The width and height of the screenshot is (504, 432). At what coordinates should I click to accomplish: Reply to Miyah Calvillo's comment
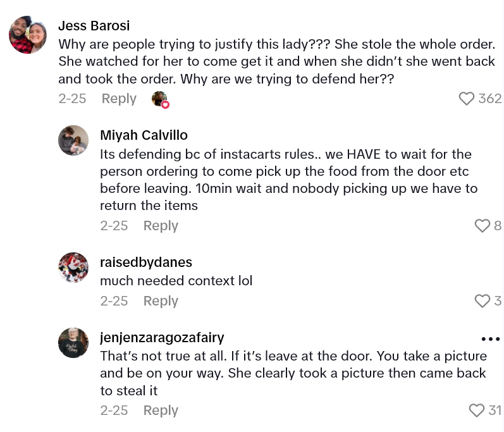(x=161, y=226)
